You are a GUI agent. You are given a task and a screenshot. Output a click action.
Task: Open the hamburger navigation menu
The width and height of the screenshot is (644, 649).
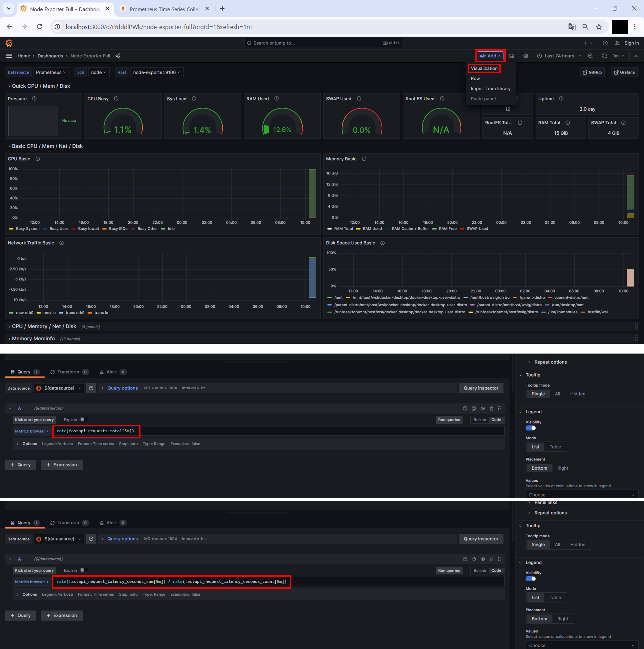pyautogui.click(x=9, y=56)
